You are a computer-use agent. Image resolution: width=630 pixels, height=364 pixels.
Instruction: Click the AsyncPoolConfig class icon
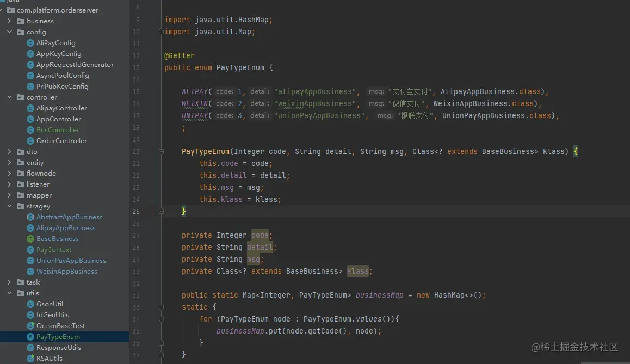click(x=30, y=75)
